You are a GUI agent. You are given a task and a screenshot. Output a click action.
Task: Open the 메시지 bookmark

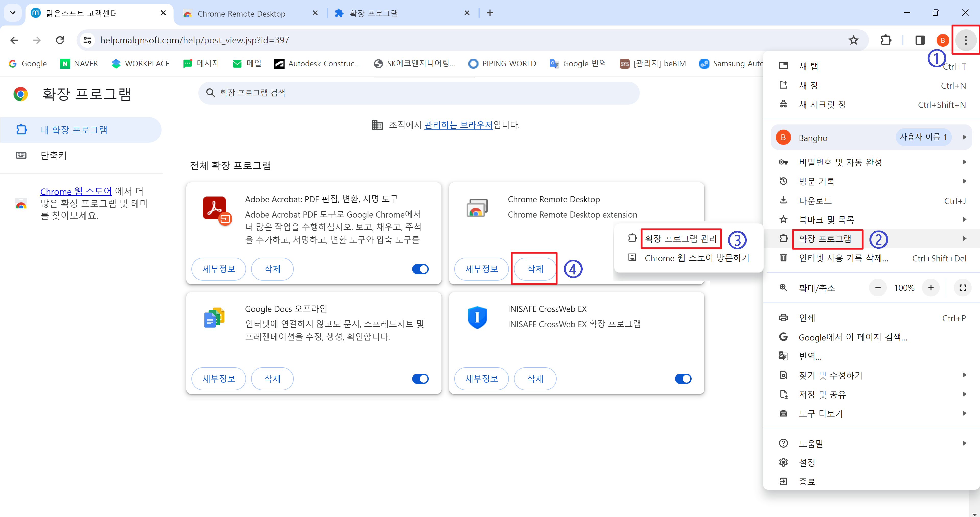click(201, 64)
